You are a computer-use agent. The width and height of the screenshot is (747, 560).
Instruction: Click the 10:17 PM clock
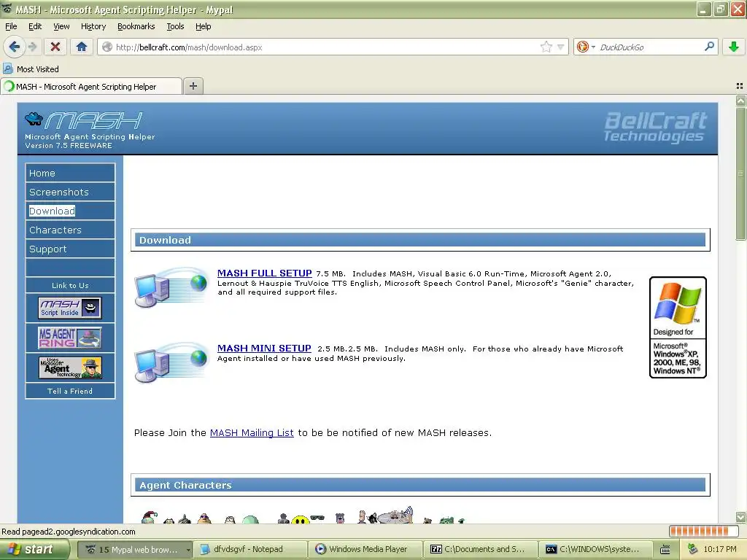[x=720, y=550]
